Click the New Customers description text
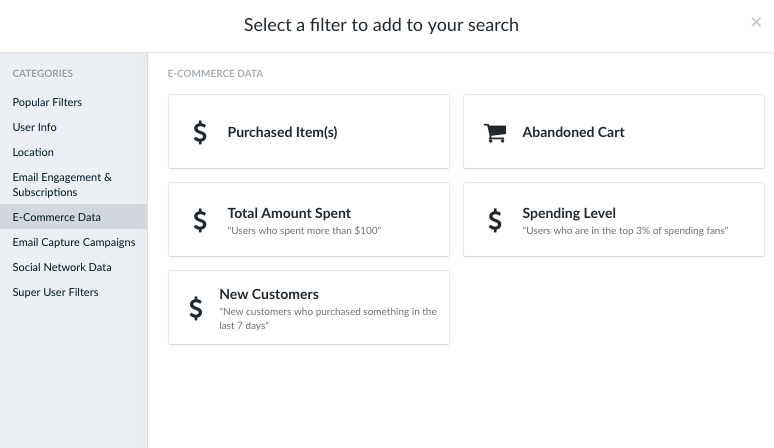 [x=328, y=318]
